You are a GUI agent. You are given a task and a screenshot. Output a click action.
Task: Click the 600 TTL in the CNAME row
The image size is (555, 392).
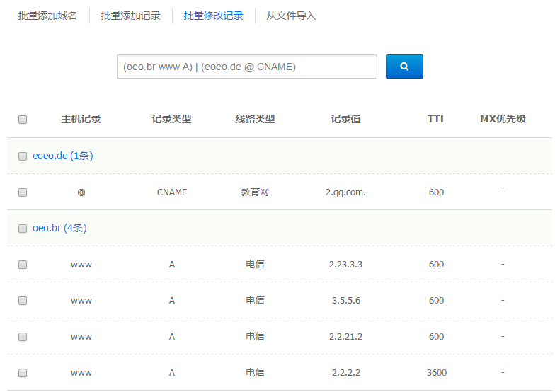pos(436,192)
